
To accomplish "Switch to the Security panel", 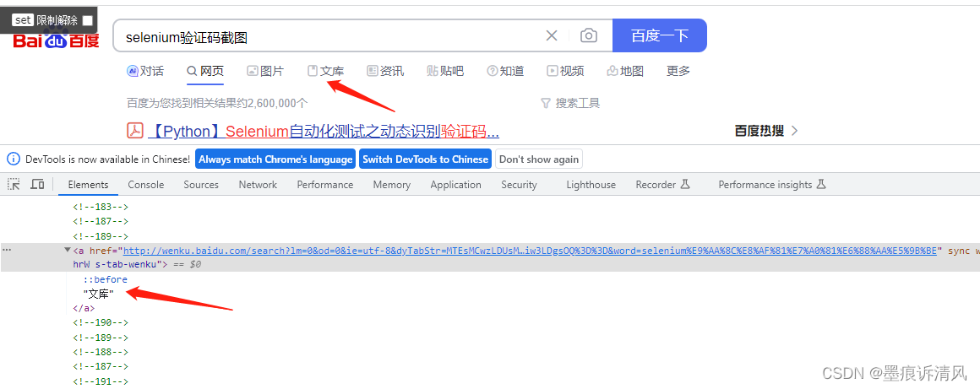I will pos(519,185).
